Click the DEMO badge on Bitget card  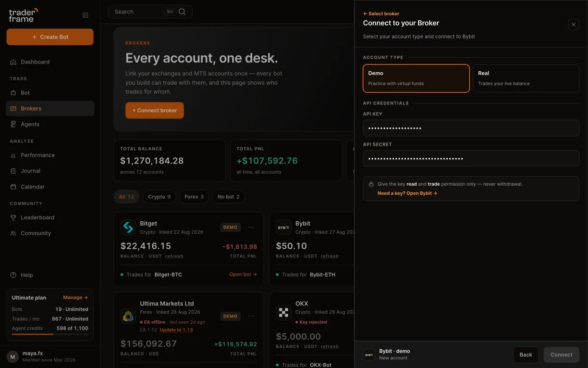click(x=231, y=227)
